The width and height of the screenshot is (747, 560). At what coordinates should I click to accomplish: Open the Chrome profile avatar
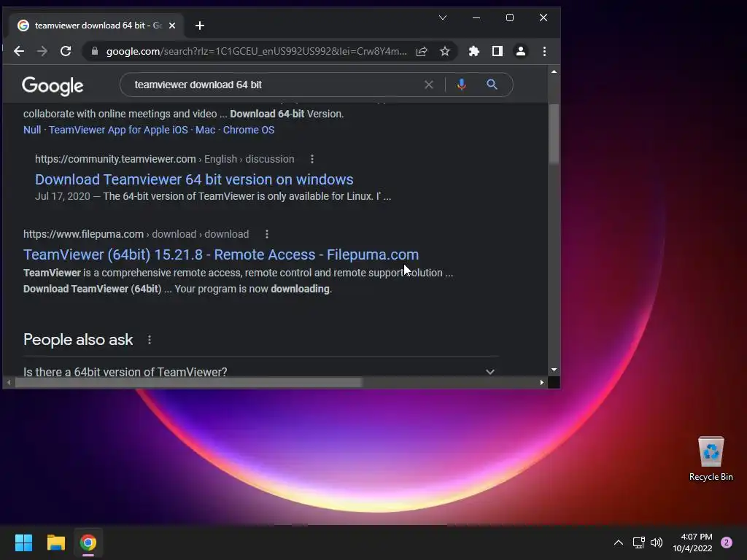[521, 52]
